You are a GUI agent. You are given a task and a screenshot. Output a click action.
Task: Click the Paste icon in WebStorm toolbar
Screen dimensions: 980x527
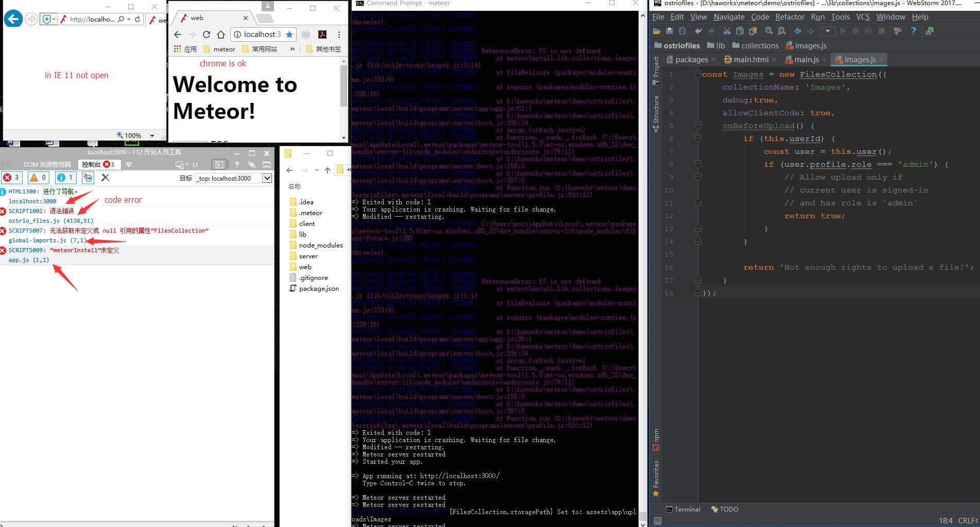pyautogui.click(x=753, y=31)
